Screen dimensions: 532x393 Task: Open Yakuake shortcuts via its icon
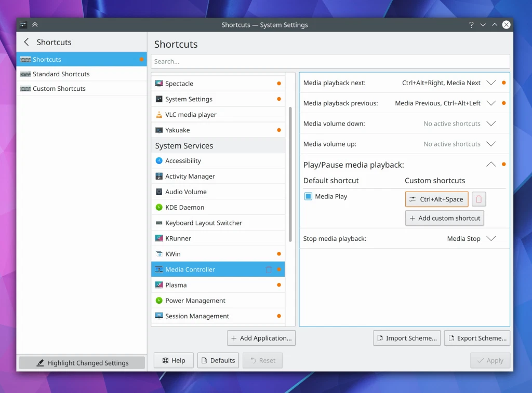(x=159, y=130)
